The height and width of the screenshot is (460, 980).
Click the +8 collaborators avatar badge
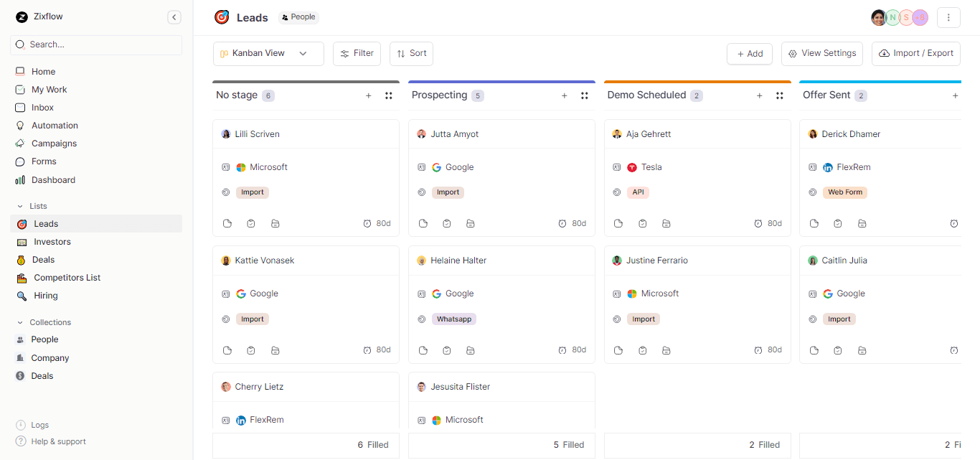point(919,17)
